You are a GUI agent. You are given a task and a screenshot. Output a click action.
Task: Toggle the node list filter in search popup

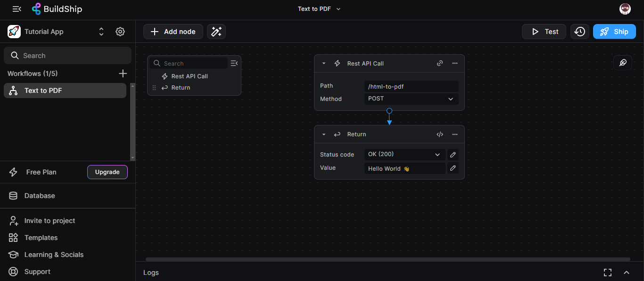coord(234,63)
